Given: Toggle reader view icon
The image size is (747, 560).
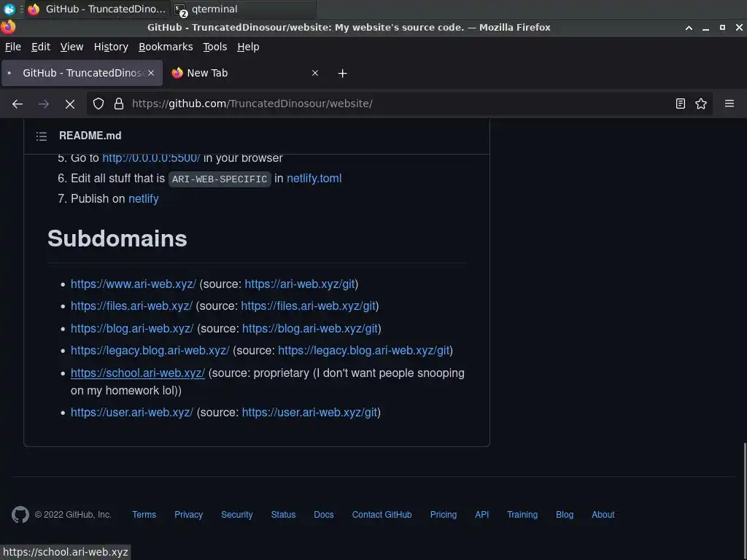Looking at the screenshot, I should [x=681, y=104].
